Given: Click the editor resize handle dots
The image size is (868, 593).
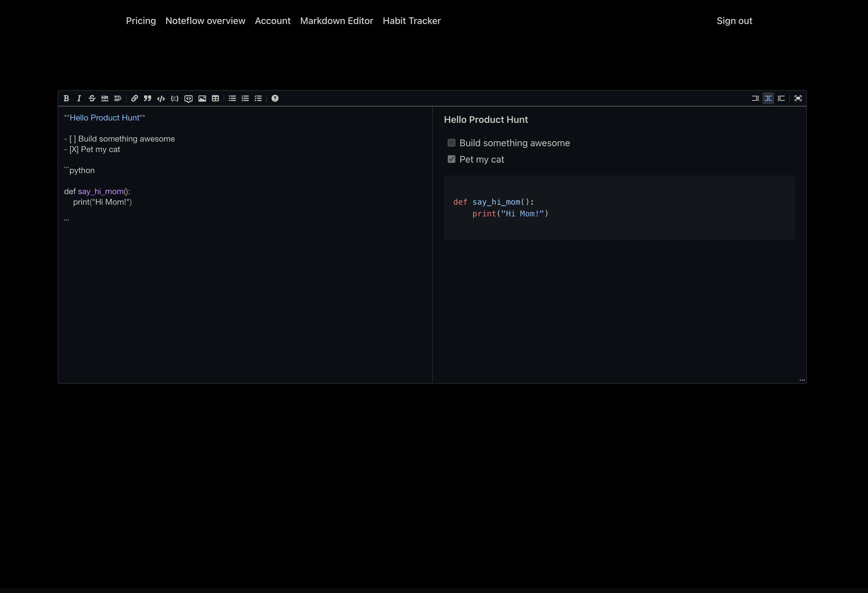Looking at the screenshot, I should click(x=802, y=380).
